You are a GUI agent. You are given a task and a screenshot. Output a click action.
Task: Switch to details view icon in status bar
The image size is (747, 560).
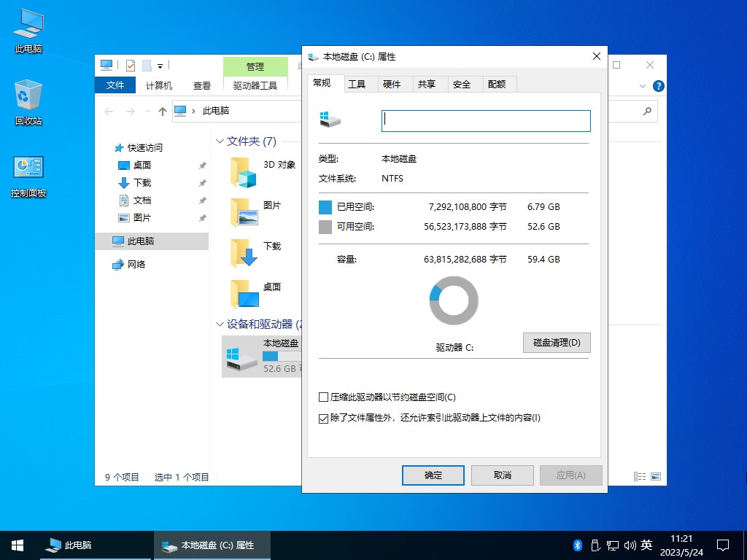[x=640, y=476]
